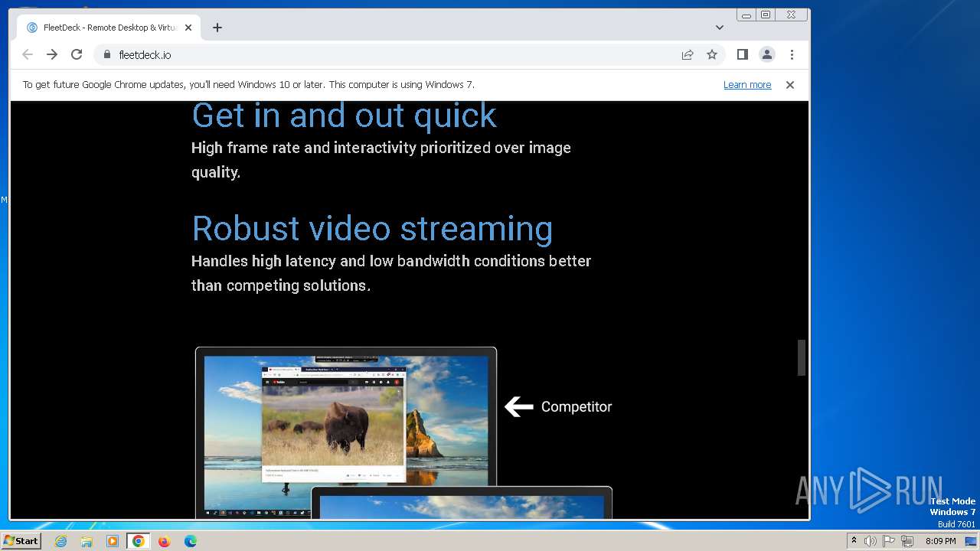Launch Firefox from taskbar
980x551 pixels.
pos(164,541)
